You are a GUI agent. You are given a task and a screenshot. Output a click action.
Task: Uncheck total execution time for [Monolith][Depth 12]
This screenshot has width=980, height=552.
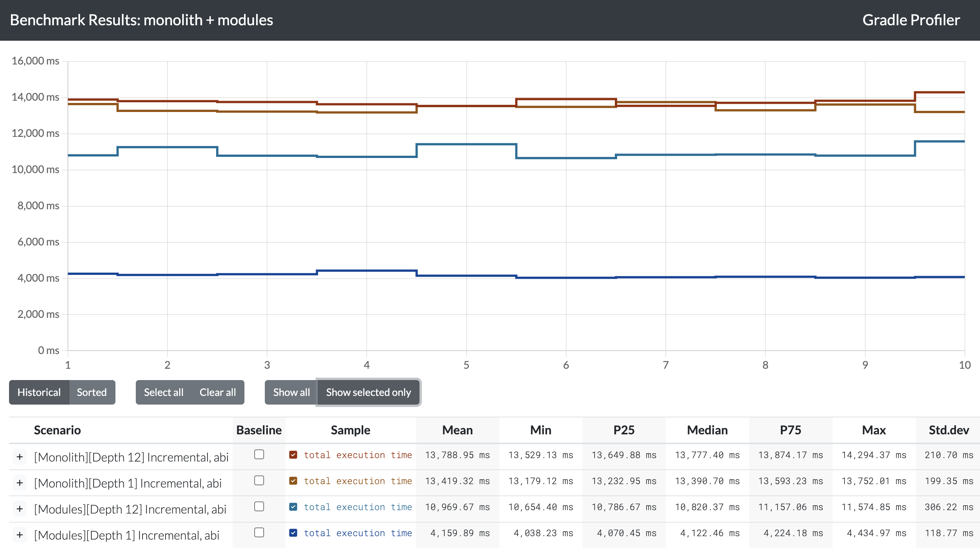coord(293,455)
